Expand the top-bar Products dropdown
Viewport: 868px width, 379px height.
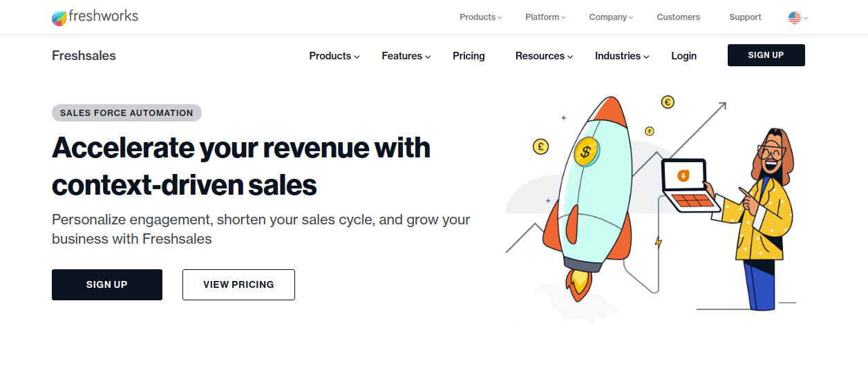click(x=480, y=17)
